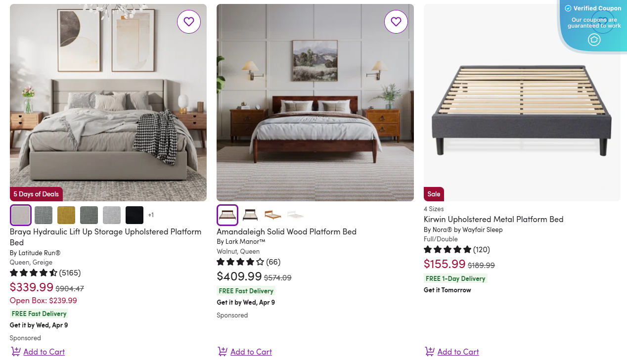Screen dimensions: 627x364
Task: Expand the +1 extra color options for Braya
Action: [x=151, y=215]
